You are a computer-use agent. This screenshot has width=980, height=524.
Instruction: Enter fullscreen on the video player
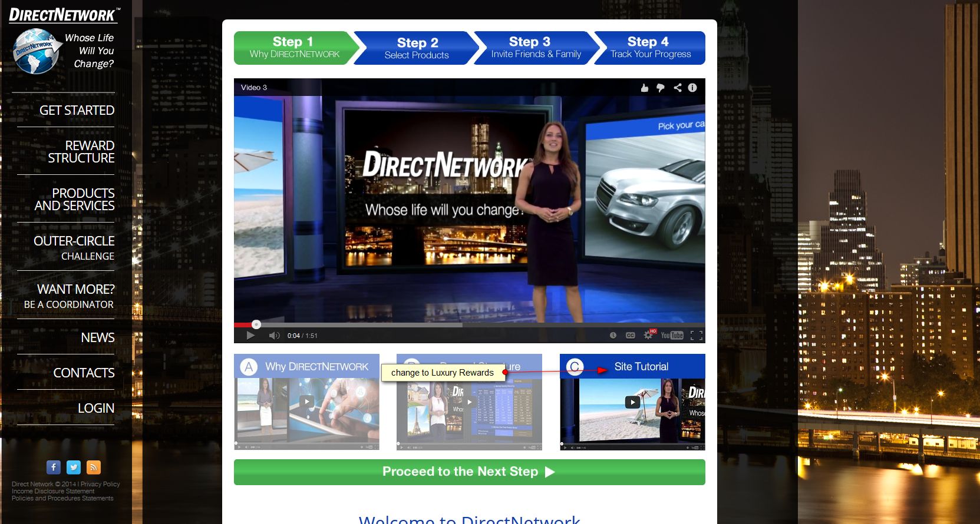pos(697,336)
